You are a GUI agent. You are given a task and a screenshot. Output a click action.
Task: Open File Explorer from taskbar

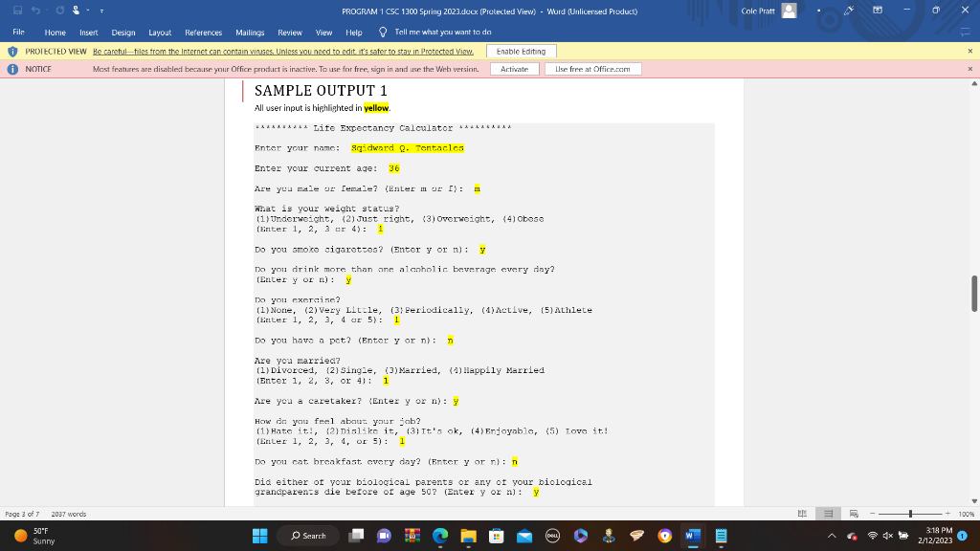469,536
